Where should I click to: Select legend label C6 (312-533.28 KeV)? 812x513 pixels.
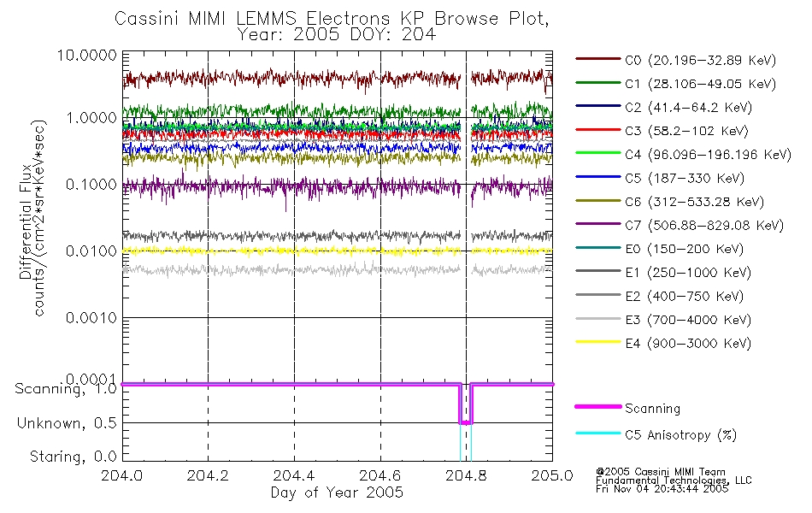(694, 202)
